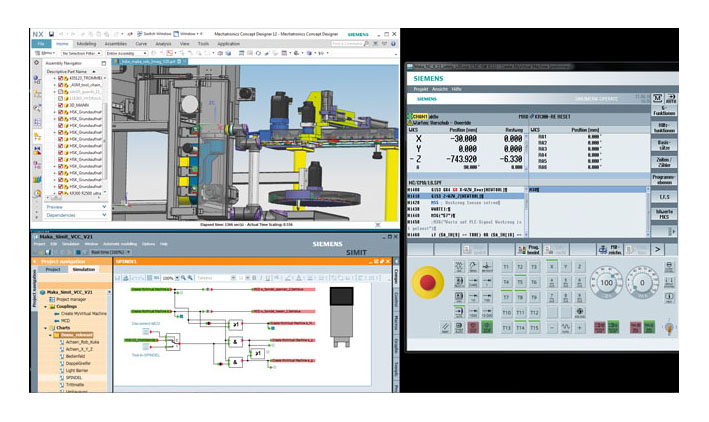The image size is (709, 422).
Task: Click the Find a Command search field
Action: (x=347, y=44)
